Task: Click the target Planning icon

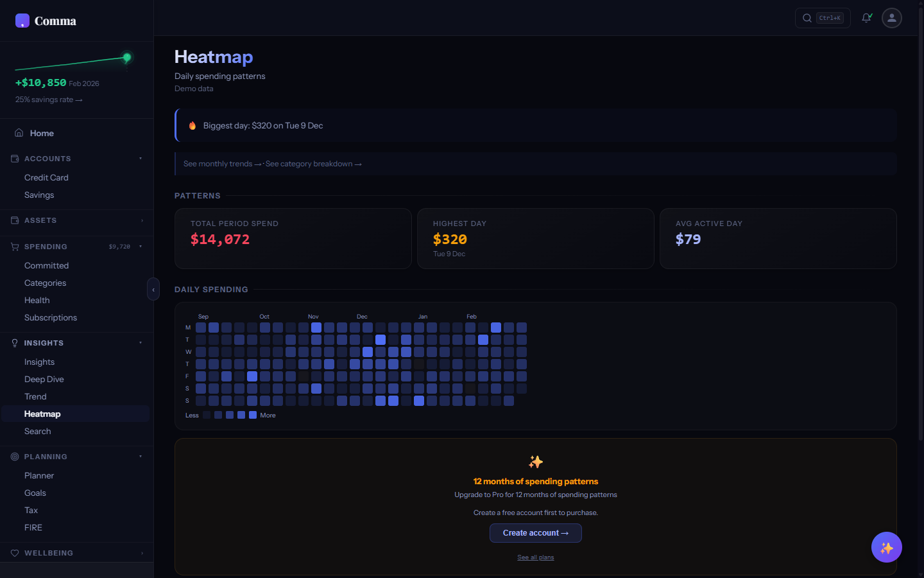Action: click(x=14, y=457)
